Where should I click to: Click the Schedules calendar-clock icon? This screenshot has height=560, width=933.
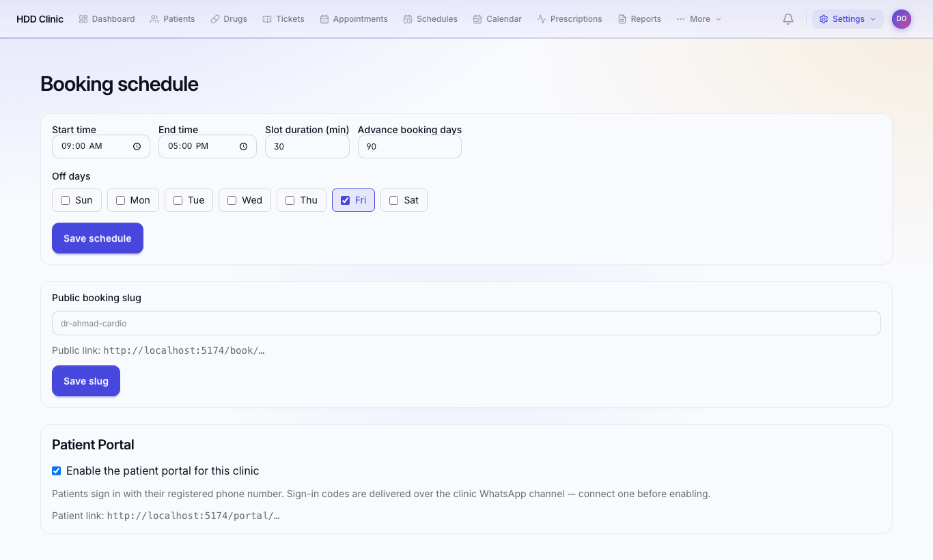[408, 19]
